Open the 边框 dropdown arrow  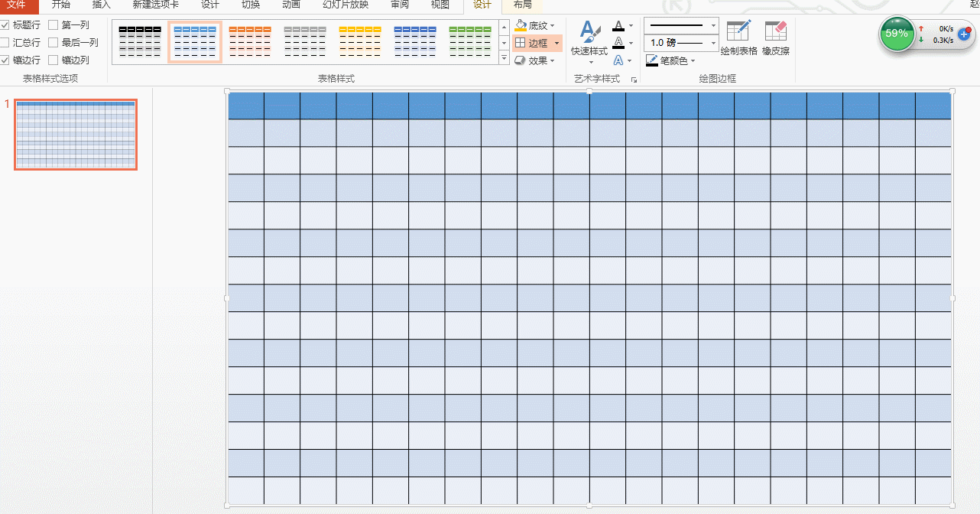click(x=557, y=44)
